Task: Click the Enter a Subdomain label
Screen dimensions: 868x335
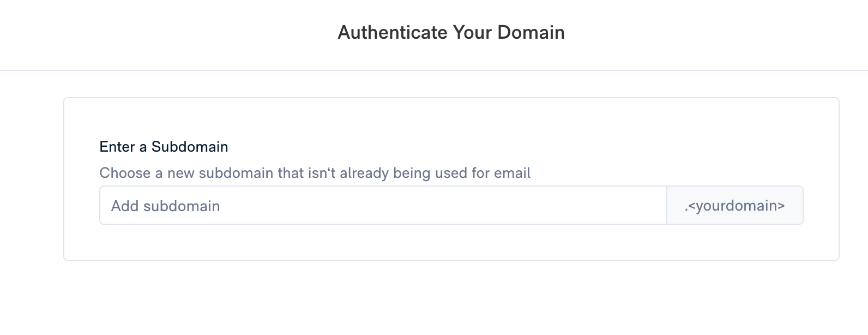Action: (x=164, y=147)
